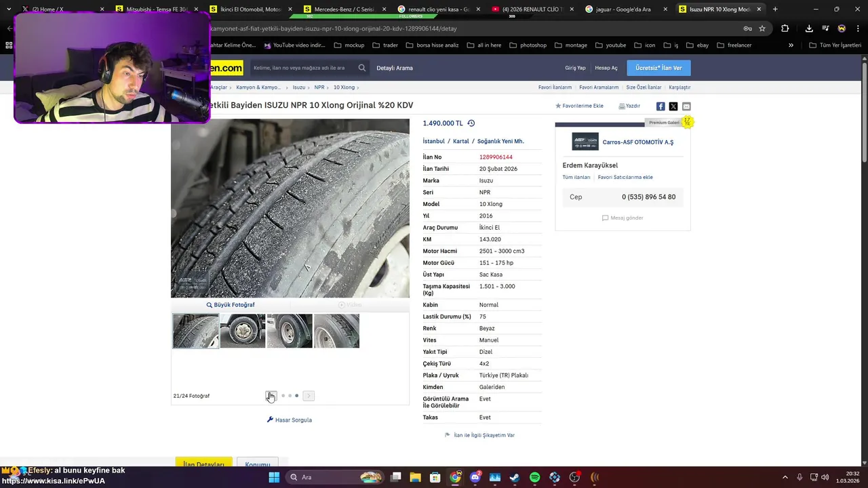This screenshot has height=488, width=868.
Task: Go to next thumbnail page arrow
Action: (309, 396)
